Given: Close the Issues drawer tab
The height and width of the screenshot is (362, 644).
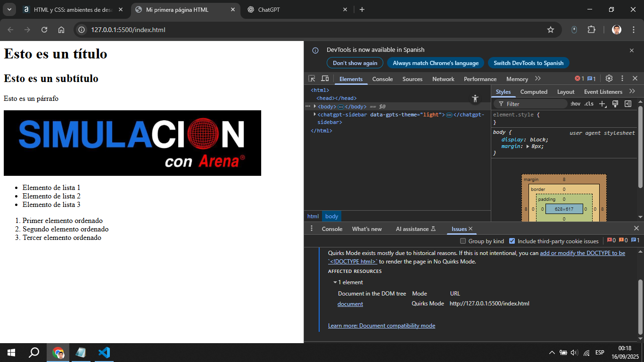Looking at the screenshot, I should 471,229.
